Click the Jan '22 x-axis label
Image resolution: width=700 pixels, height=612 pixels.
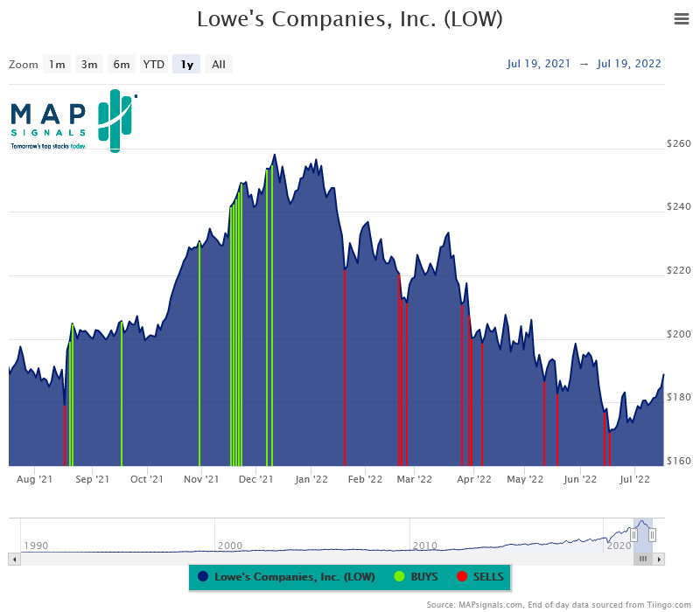click(x=311, y=479)
